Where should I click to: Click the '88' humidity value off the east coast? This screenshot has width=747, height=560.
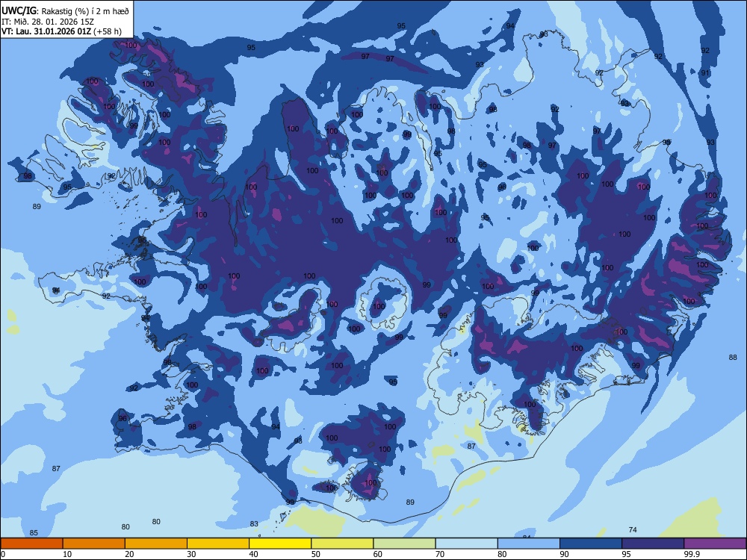733,357
